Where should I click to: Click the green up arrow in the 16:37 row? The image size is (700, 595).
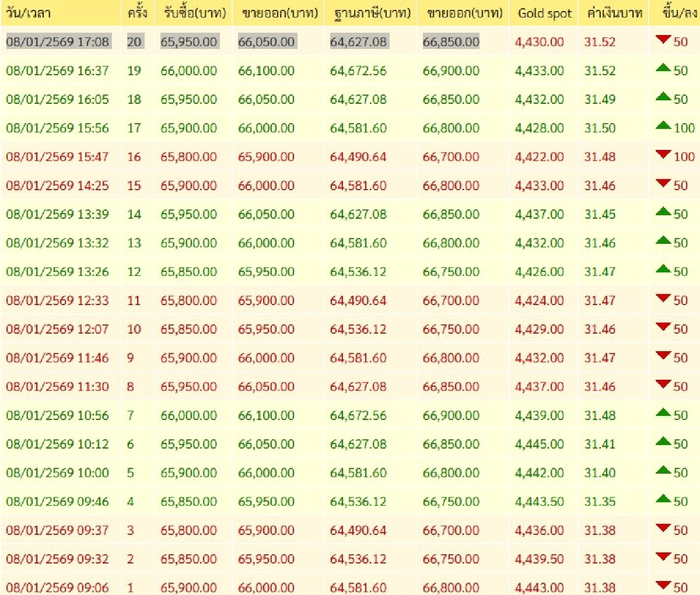[x=663, y=68]
